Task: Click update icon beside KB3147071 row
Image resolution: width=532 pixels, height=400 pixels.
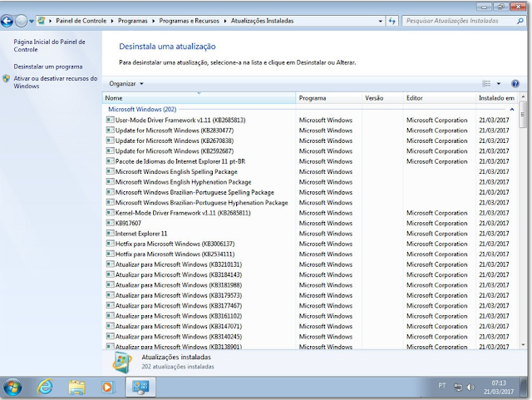Action: coord(110,326)
